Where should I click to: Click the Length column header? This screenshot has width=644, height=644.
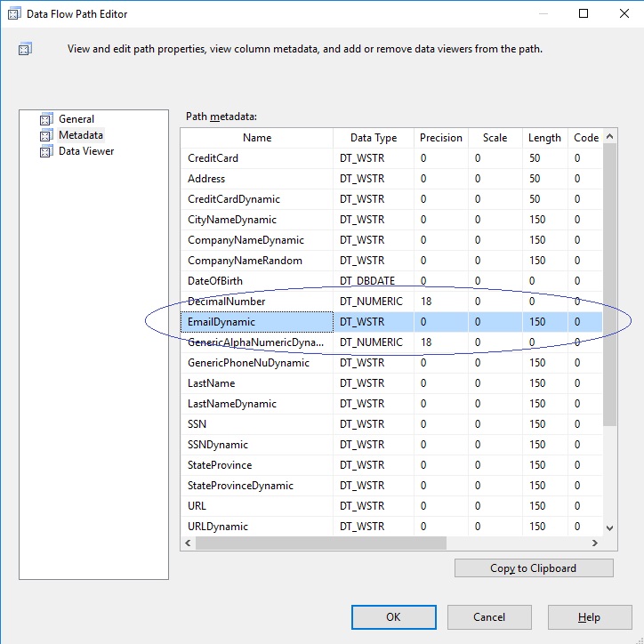[544, 138]
